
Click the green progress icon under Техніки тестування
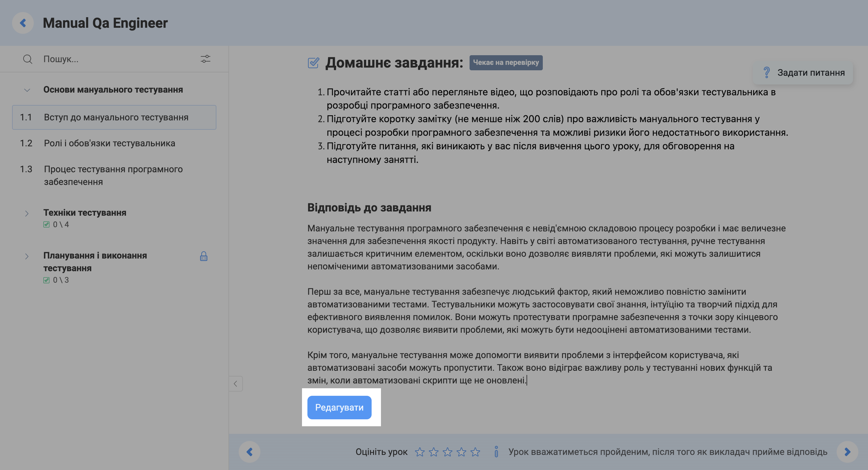(47, 224)
